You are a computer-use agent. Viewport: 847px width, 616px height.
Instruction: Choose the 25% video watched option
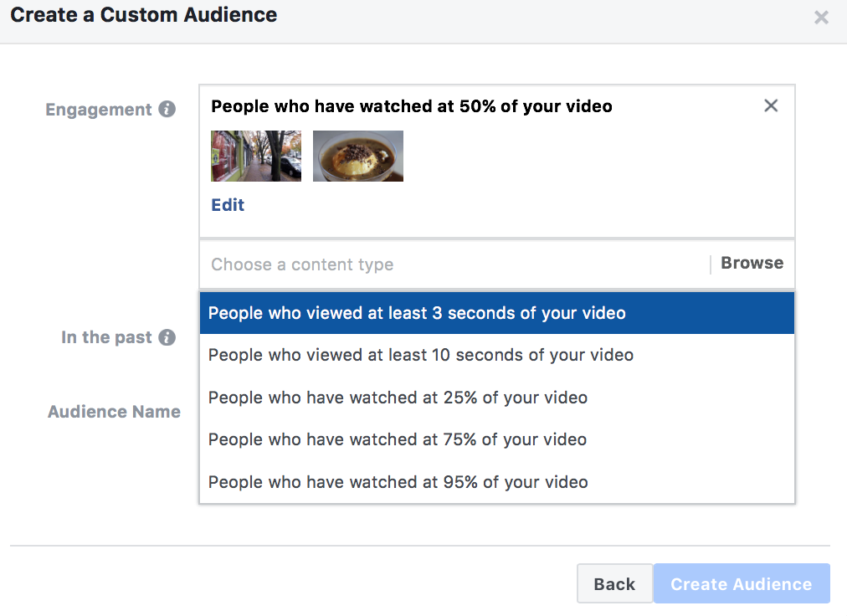click(x=397, y=397)
